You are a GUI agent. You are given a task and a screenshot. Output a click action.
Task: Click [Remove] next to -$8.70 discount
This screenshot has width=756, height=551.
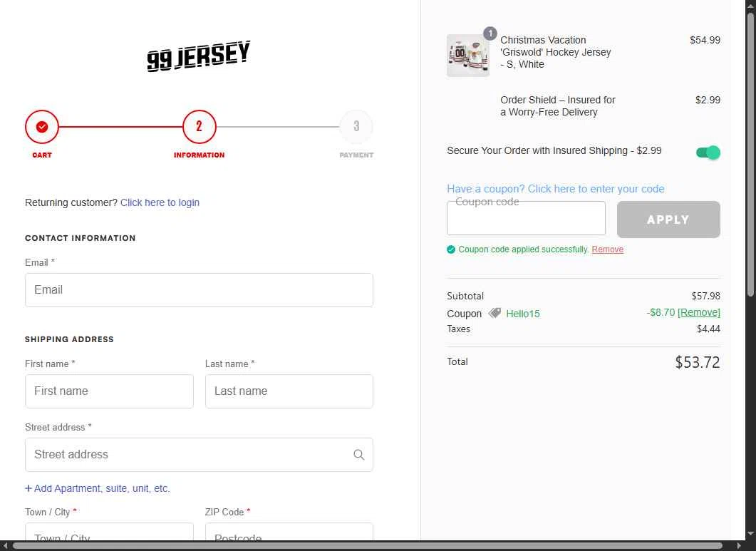point(698,312)
